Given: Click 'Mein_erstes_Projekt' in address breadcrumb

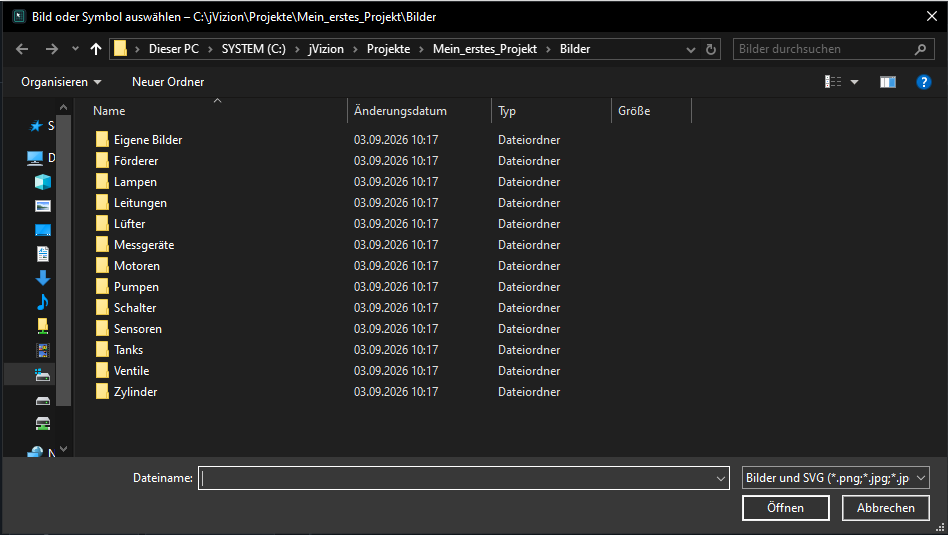Looking at the screenshot, I should point(485,49).
